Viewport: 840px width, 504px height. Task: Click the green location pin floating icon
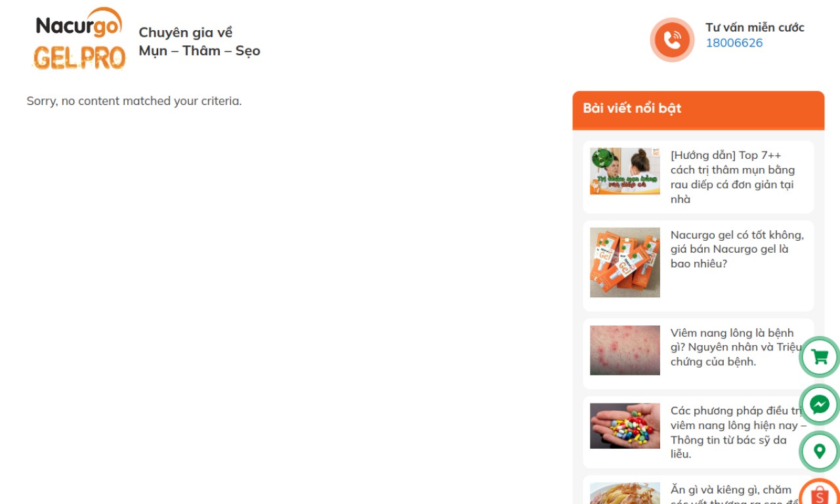click(819, 451)
